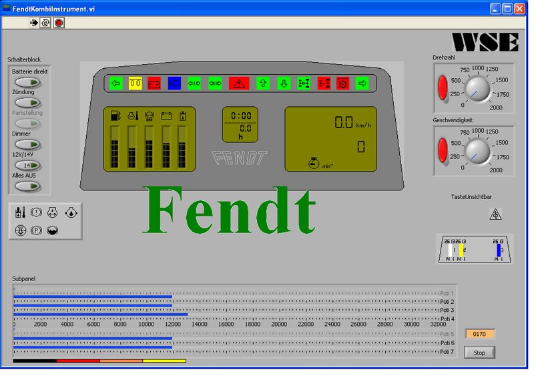Click the air filter down-arrow icon
Screen dimensions: 534x392
(21, 230)
